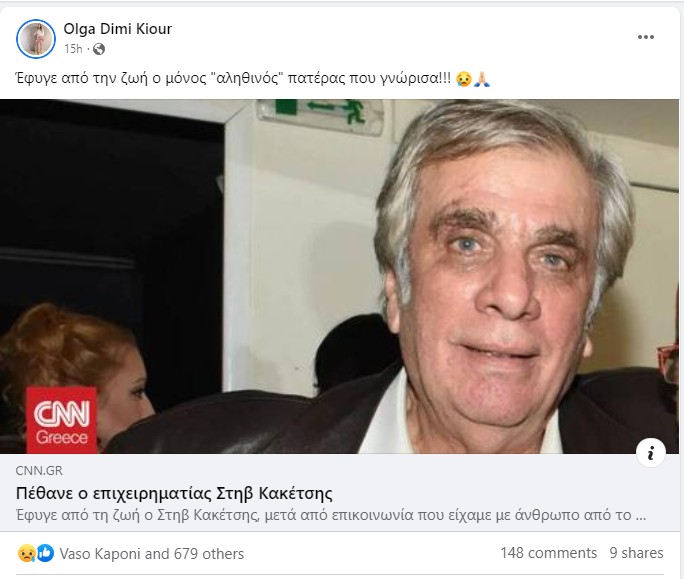
Task: Click the public globe privacy icon
Action: click(99, 49)
